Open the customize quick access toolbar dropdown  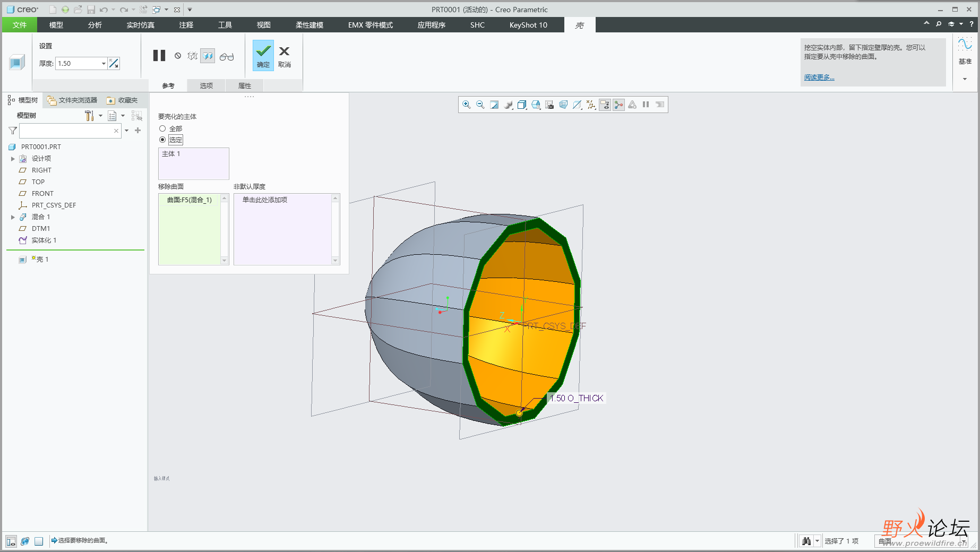click(190, 10)
